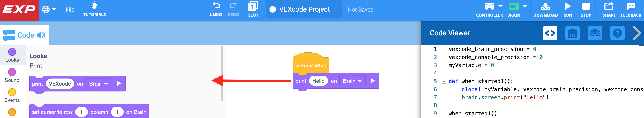Image resolution: width=644 pixels, height=118 pixels.
Task: Toggle the Code Viewer brackets icon
Action: pos(550,33)
